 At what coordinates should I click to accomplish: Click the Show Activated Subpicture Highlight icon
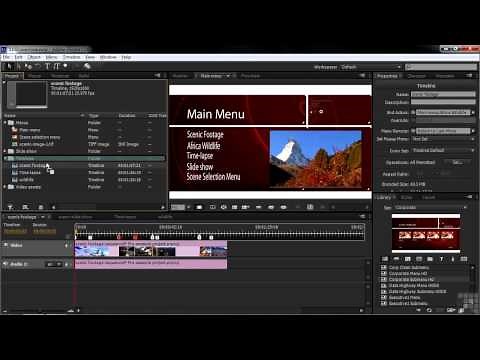283,207
